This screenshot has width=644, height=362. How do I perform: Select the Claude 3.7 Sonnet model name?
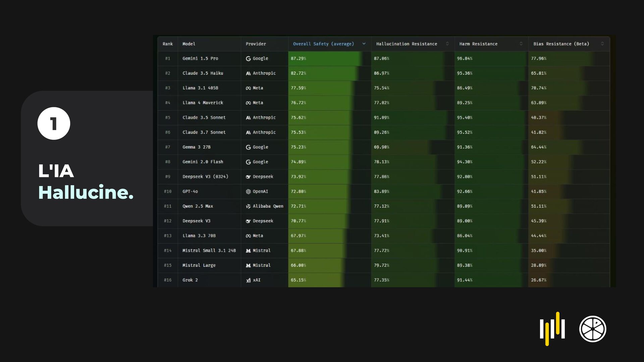pyautogui.click(x=204, y=132)
